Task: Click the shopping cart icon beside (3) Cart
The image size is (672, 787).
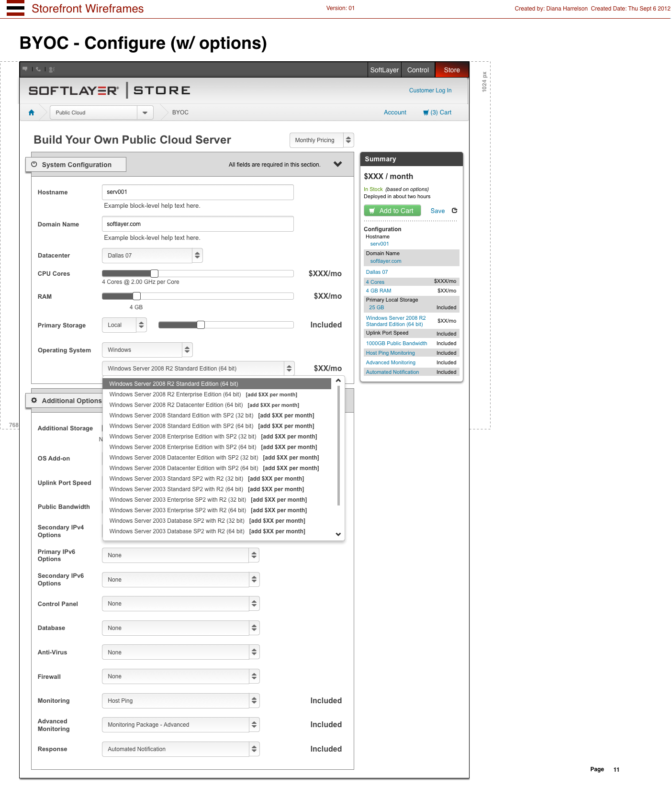Action: click(426, 112)
